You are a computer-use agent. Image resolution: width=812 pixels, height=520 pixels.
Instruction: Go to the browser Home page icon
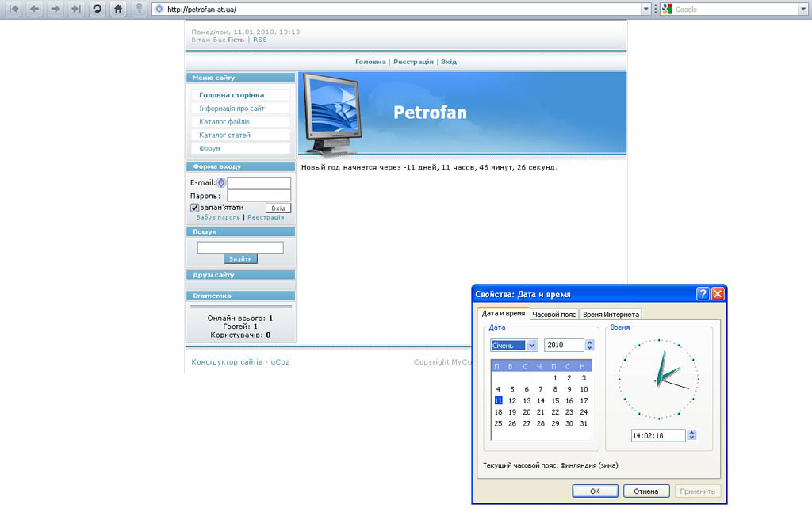tap(117, 9)
